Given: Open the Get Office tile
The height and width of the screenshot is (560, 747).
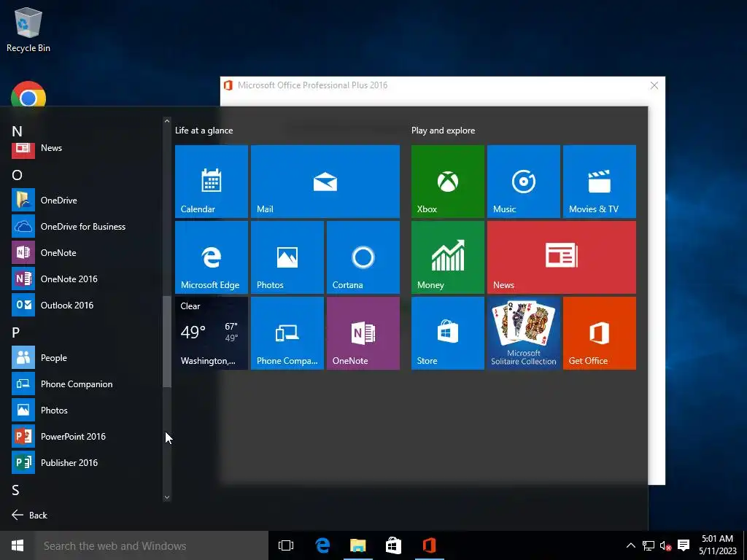Looking at the screenshot, I should point(600,332).
